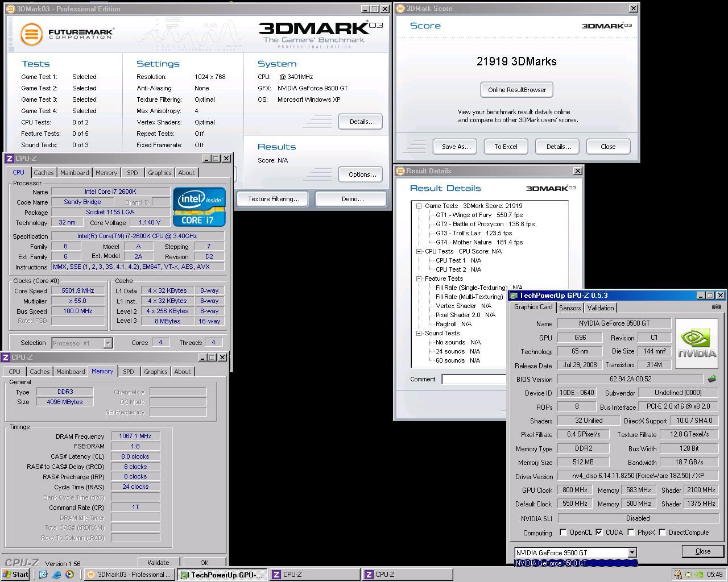The width and height of the screenshot is (728, 582).
Task: Click the Core Speed value in CPU-Z
Action: 78,290
